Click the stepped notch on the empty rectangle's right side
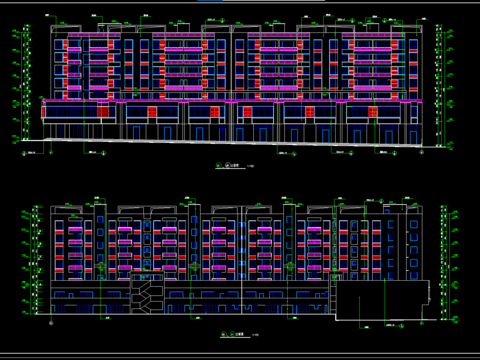 (x=426, y=305)
